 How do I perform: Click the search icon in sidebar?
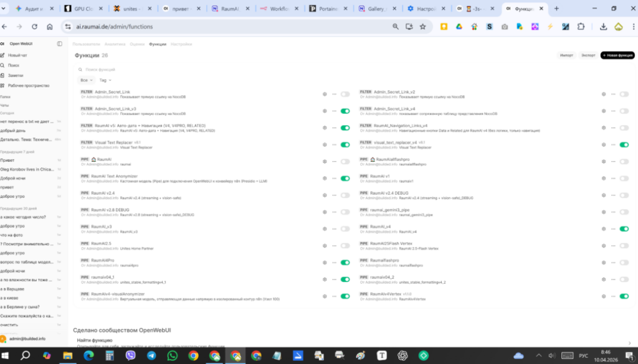point(2,65)
